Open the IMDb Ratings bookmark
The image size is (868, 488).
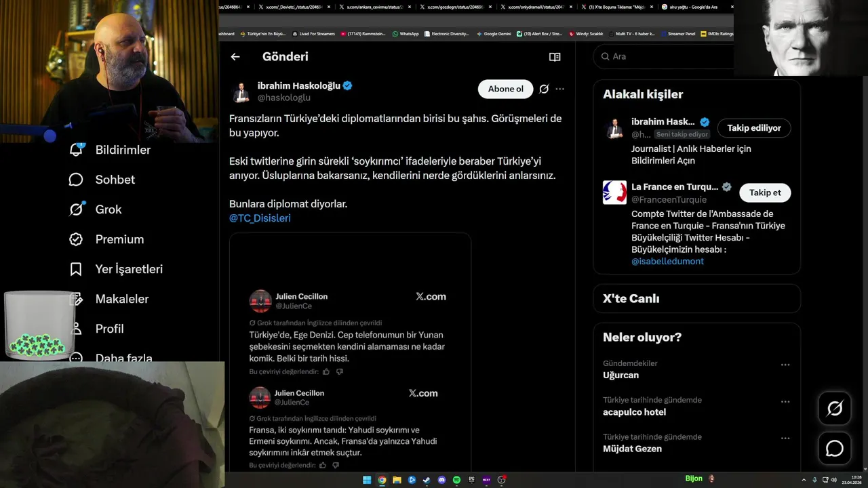pyautogui.click(x=717, y=33)
